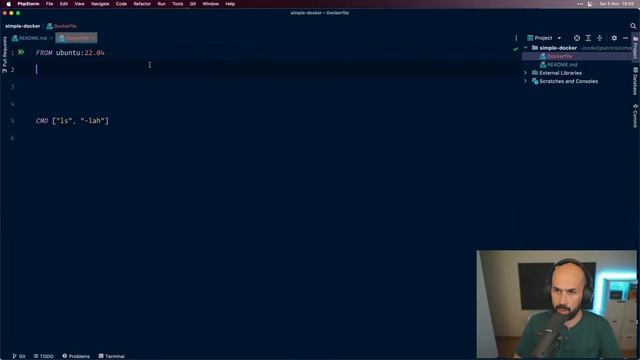
Task: Hide the Project panel with minus icon
Action: (x=626, y=38)
